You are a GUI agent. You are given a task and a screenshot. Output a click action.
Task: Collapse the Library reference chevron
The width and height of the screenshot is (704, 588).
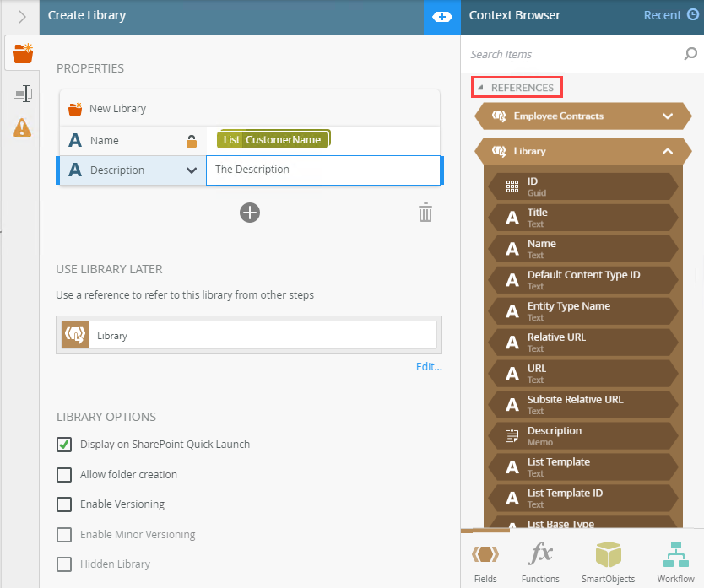(x=668, y=151)
